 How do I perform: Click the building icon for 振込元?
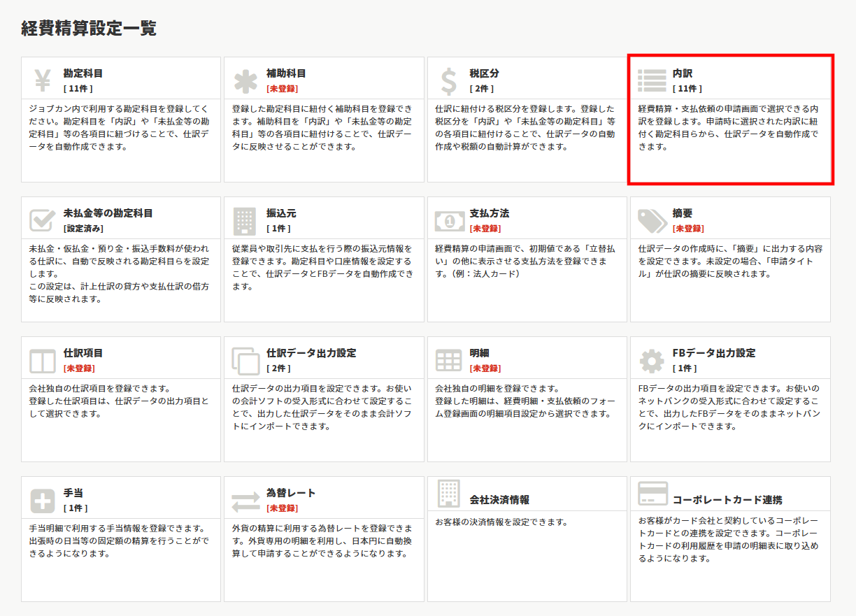245,221
